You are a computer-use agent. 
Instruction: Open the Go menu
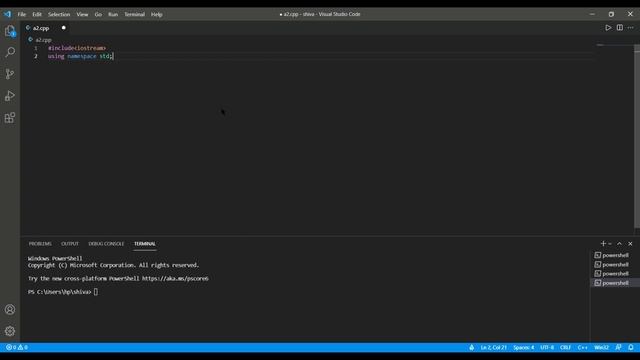tap(98, 14)
